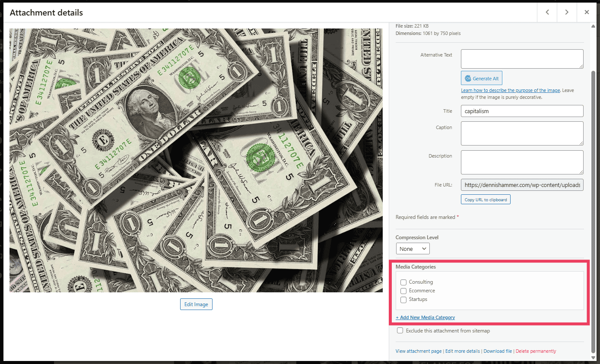Enable the Ecommerce category checkbox
The image size is (600, 364).
403,291
